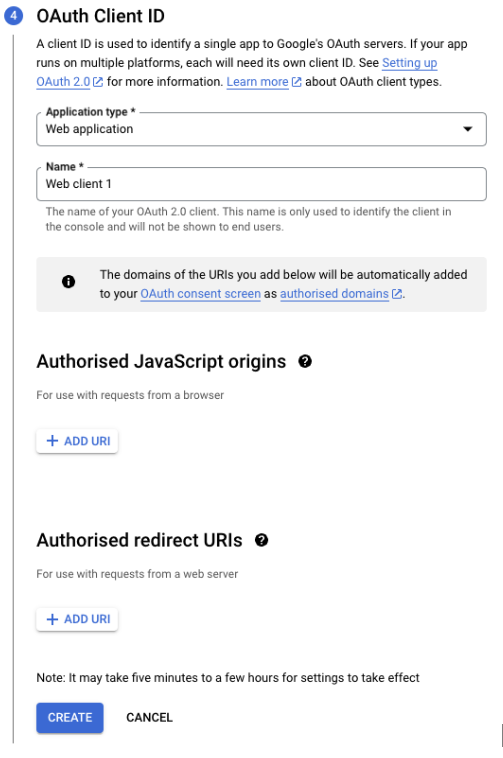Follow the Setting up link
Screen dimensions: 503x758
[410, 63]
